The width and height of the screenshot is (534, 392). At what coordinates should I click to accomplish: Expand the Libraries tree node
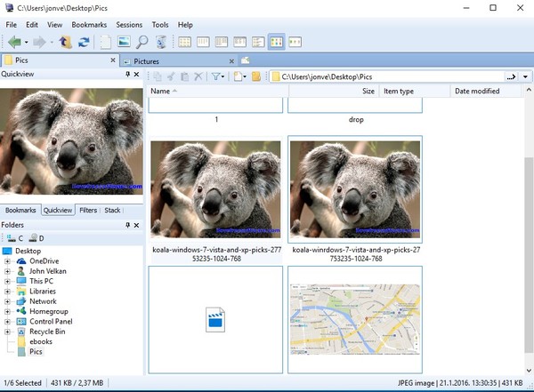tap(8, 291)
